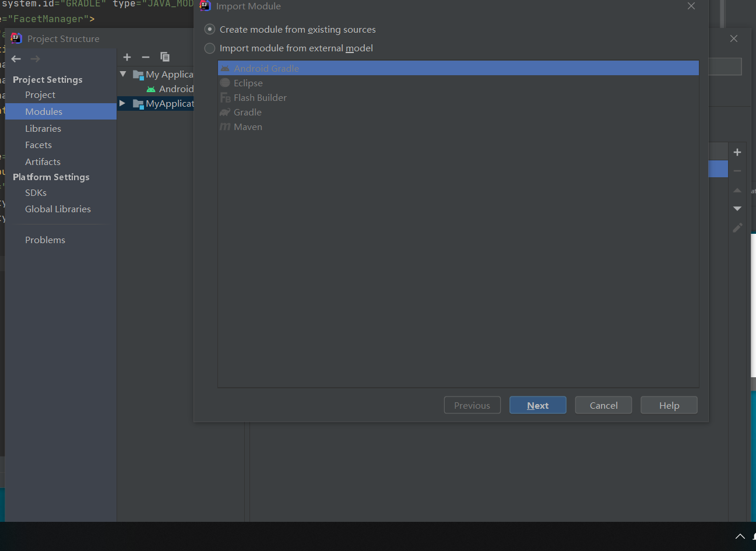
Task: Show hidden system tray icons chevron
Action: [740, 536]
